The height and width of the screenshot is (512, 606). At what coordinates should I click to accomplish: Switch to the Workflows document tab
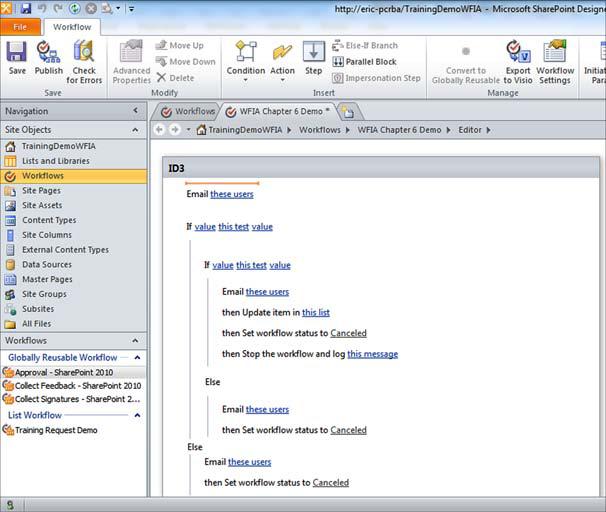[x=187, y=112]
